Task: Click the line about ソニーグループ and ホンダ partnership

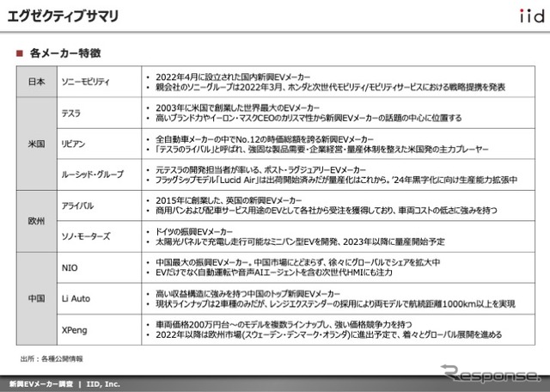Action: [x=330, y=87]
